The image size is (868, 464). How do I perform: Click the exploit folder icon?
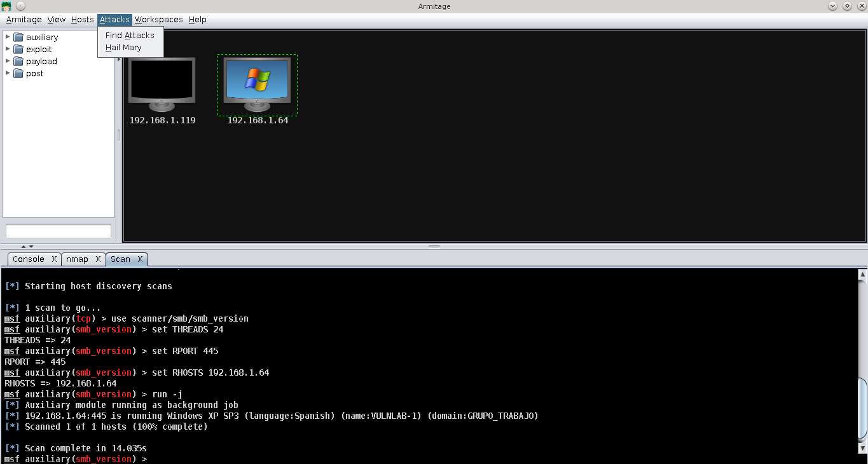coord(17,49)
